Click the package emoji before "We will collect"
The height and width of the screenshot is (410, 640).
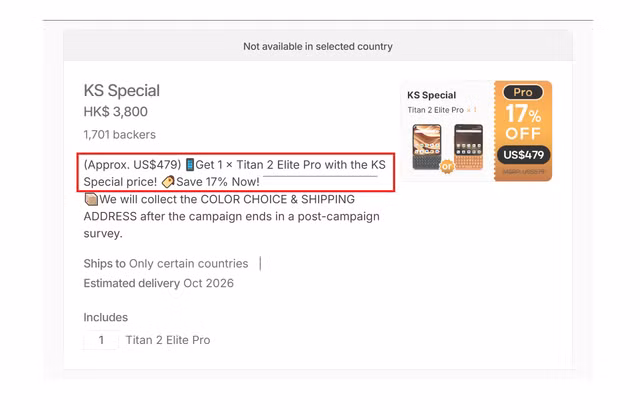point(90,200)
